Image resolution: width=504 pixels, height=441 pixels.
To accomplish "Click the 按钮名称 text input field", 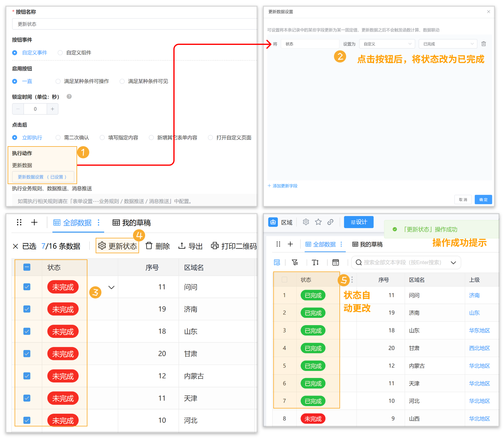I will click(134, 24).
